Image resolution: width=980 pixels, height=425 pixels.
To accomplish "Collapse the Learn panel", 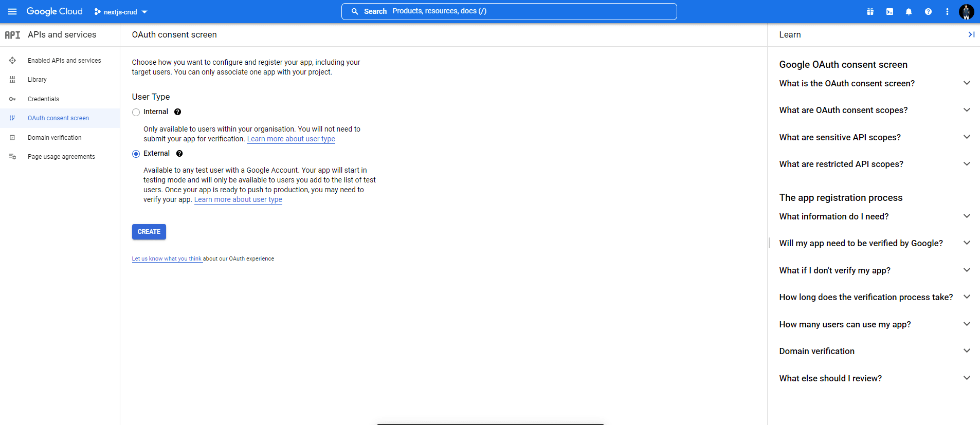I will click(971, 34).
